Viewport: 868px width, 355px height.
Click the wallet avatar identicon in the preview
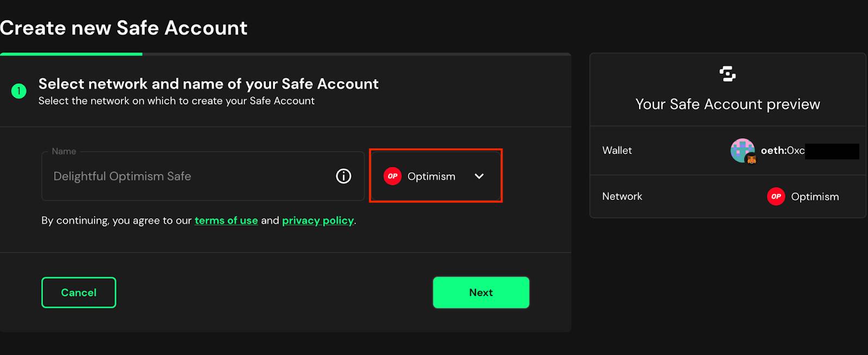743,151
